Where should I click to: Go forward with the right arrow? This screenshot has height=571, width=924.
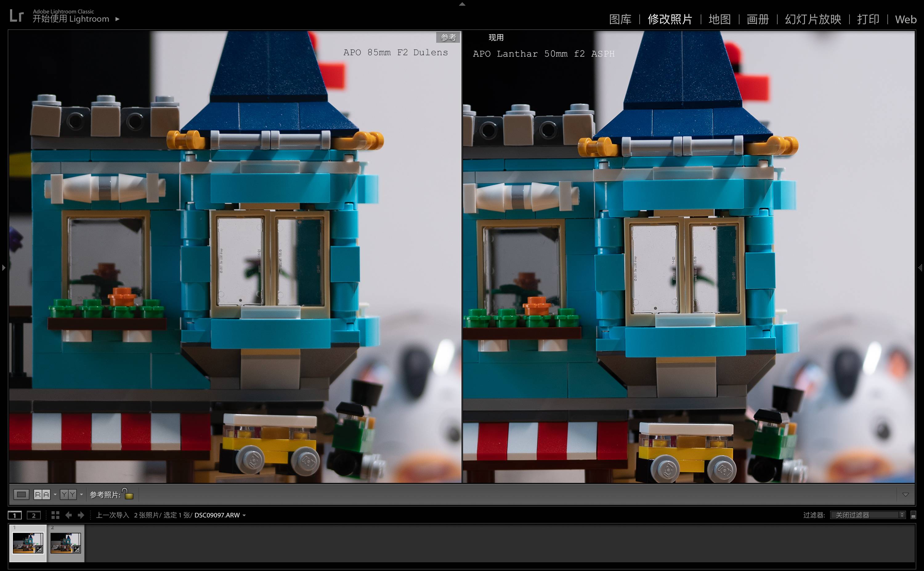(x=81, y=515)
